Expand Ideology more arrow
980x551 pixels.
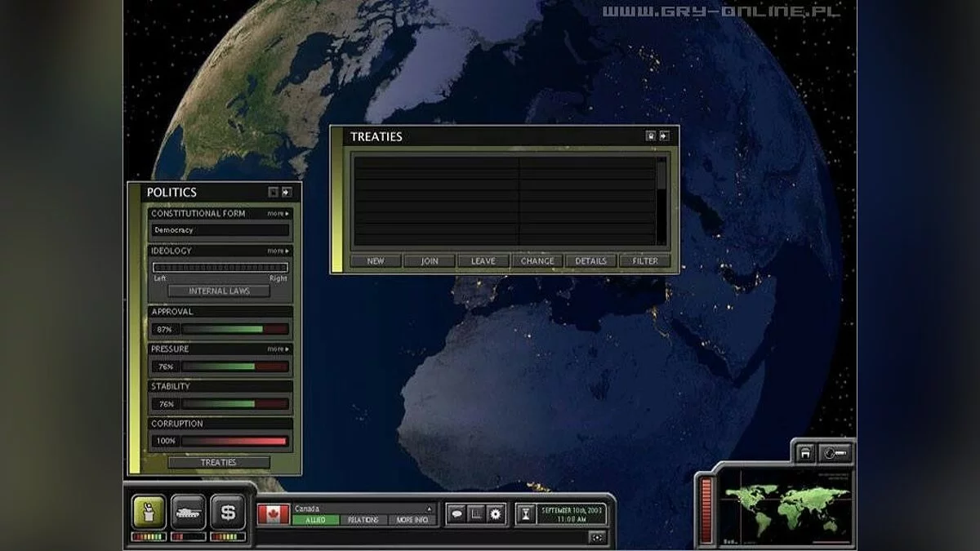point(278,251)
